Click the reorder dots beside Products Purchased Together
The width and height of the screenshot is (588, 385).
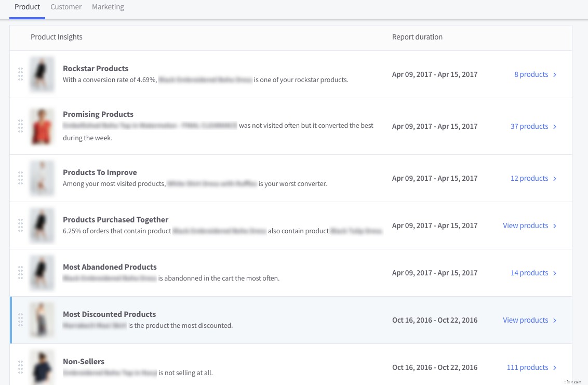click(21, 225)
